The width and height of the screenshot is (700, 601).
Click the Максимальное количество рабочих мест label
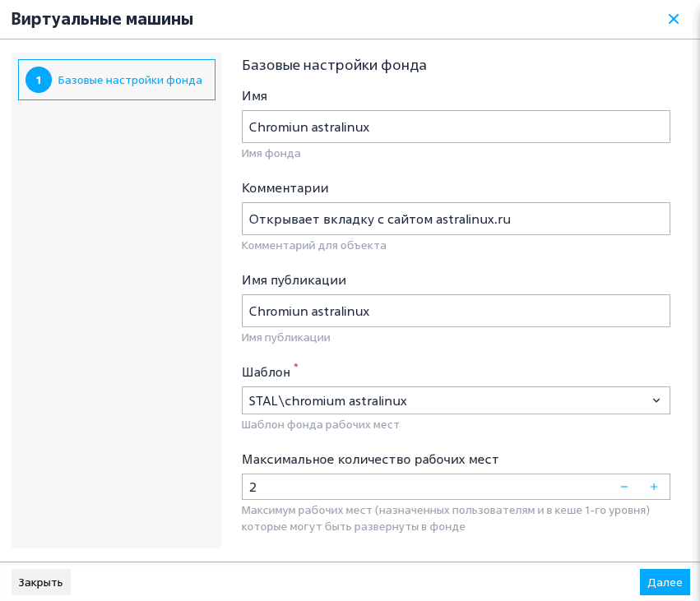370,460
